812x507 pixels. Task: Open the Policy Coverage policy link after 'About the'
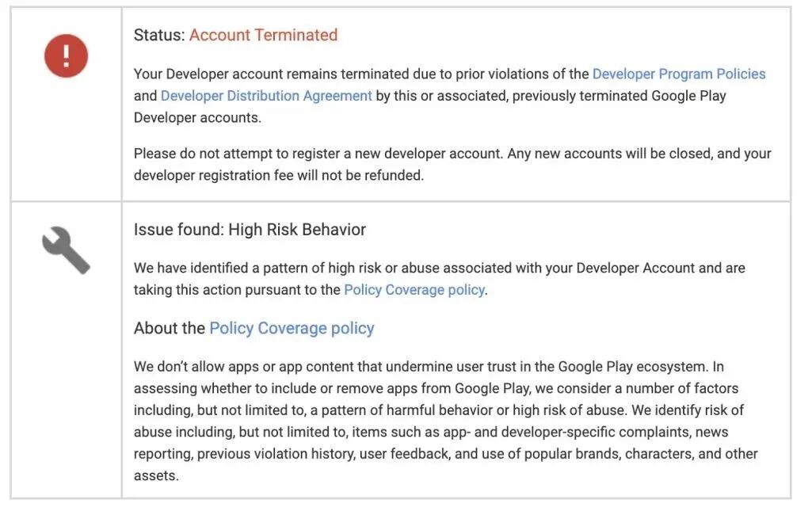(x=292, y=328)
